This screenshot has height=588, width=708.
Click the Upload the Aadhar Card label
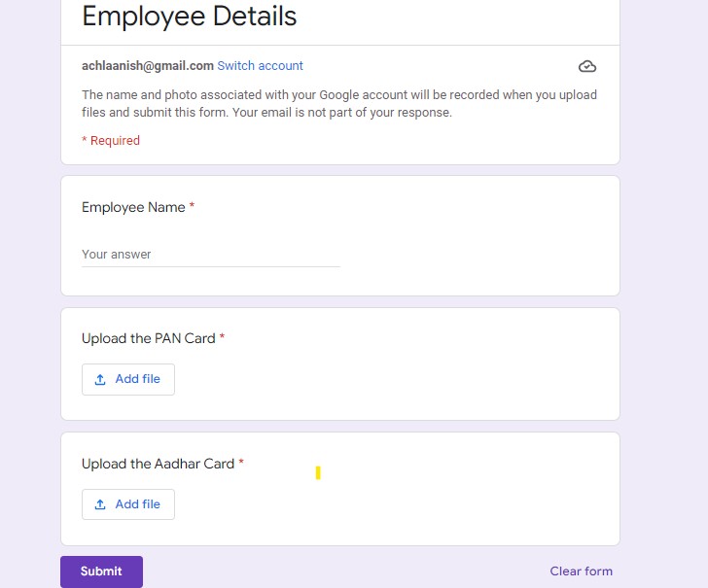pos(158,464)
